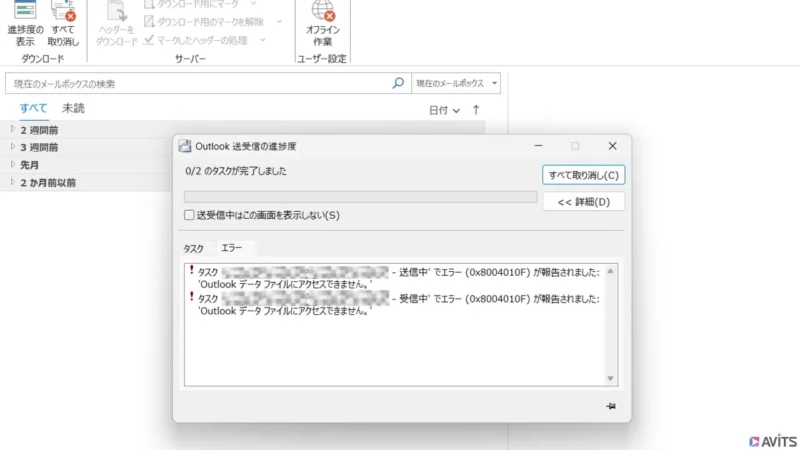Click the << 詳細(D) button
This screenshot has width=800, height=450.
pyautogui.click(x=583, y=202)
